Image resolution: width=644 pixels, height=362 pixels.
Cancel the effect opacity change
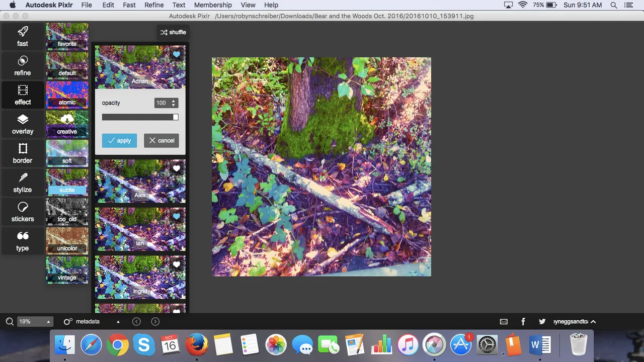point(161,141)
